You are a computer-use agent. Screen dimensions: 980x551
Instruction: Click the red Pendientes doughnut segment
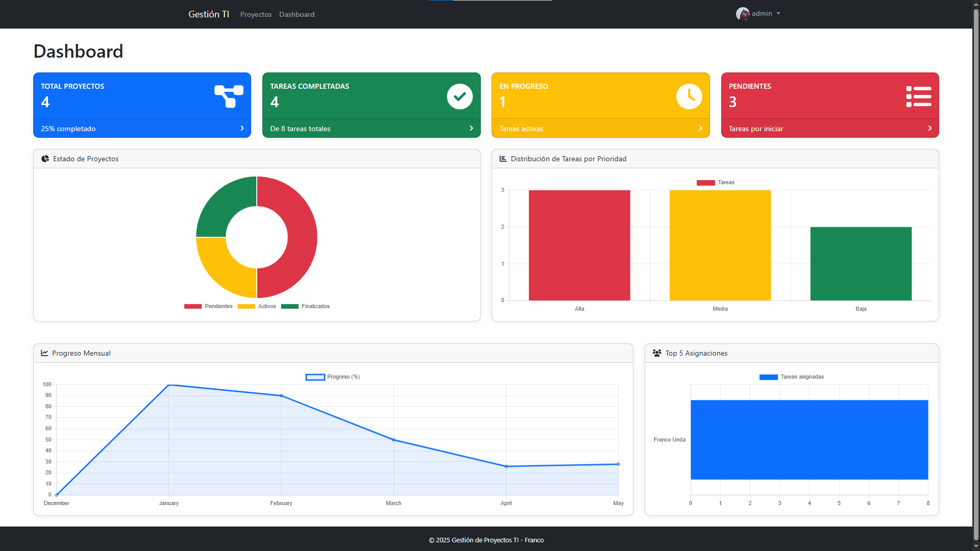coord(302,237)
